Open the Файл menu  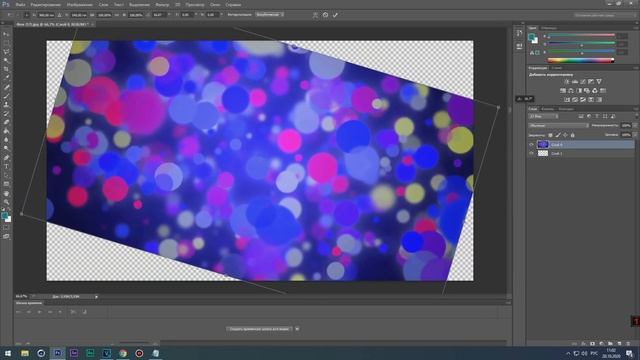pos(20,5)
